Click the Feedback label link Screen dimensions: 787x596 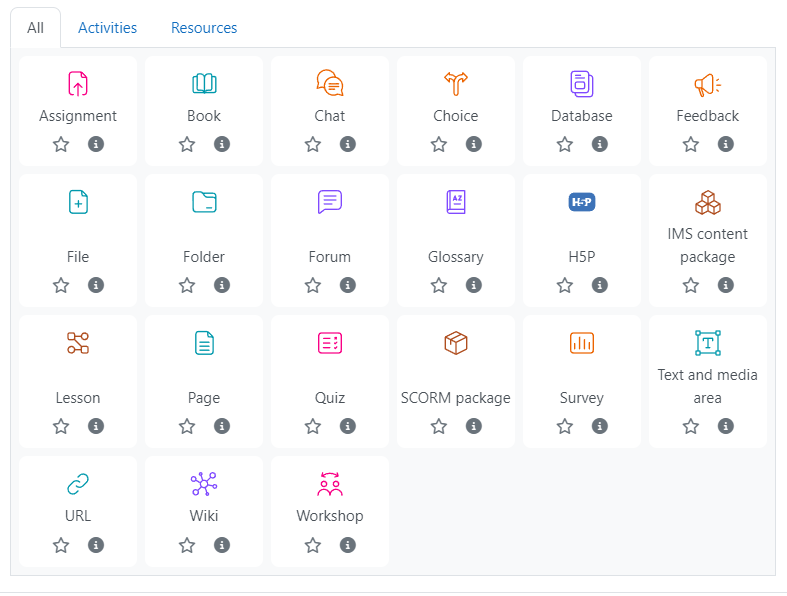[708, 116]
